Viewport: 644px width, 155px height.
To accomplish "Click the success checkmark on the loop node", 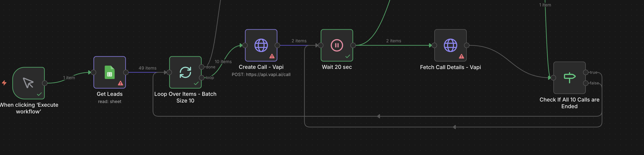I will 196,83.
